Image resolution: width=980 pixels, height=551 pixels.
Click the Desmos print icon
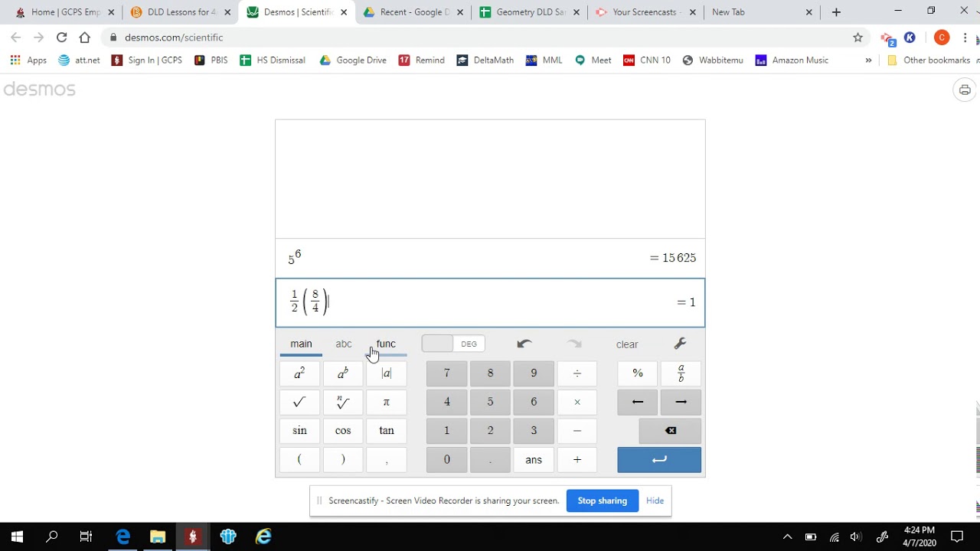tap(965, 90)
